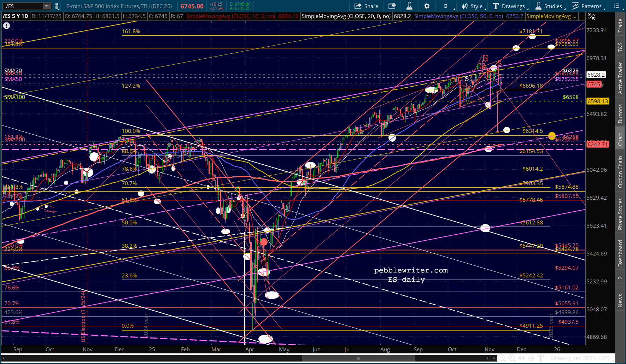Click the text tool T icon at bottom
Viewport: 626px width, 364px height.
[x=540, y=358]
